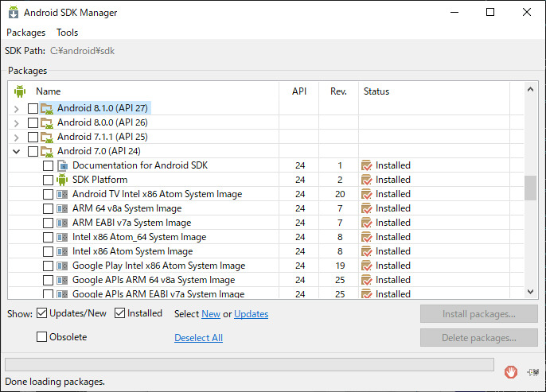Click the log window icon at bottom right

point(532,371)
